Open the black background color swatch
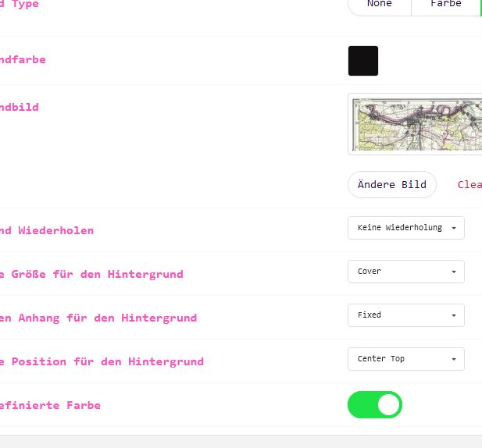This screenshot has width=482, height=448. click(x=363, y=61)
